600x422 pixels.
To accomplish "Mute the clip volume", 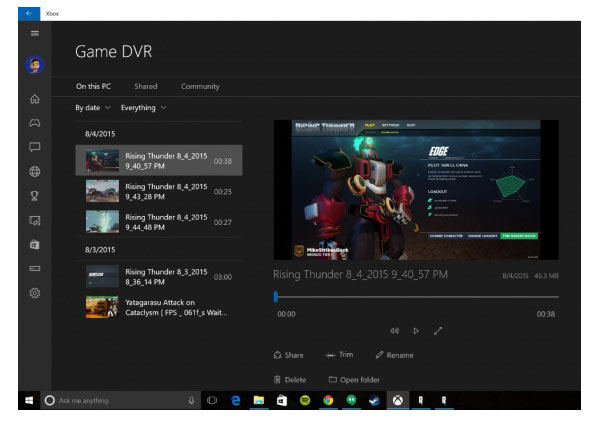I will tap(395, 331).
